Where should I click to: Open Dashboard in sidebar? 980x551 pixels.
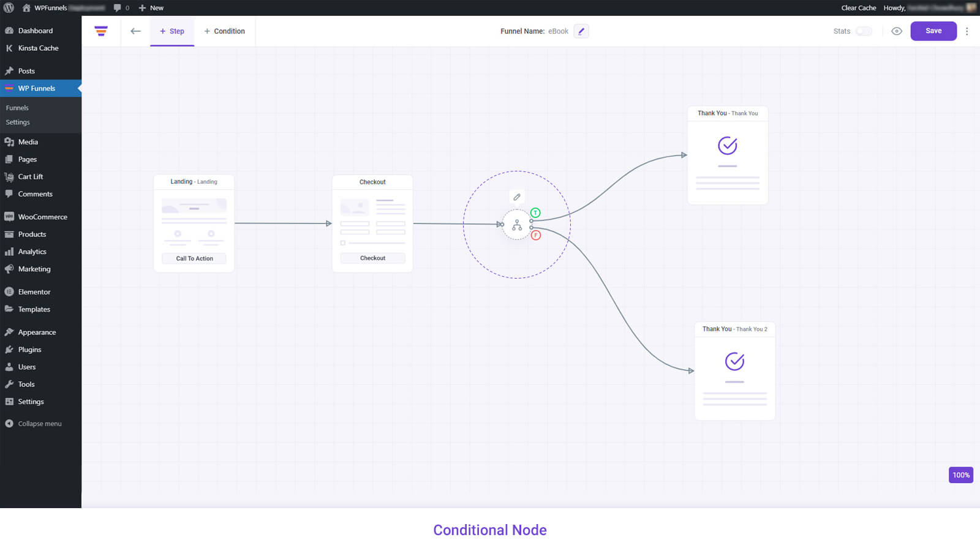pyautogui.click(x=40, y=31)
